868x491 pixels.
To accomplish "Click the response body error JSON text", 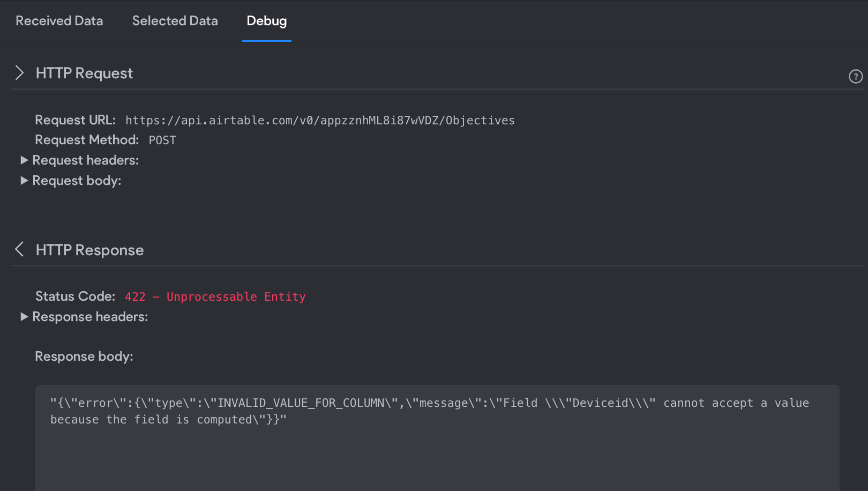I will [x=430, y=411].
